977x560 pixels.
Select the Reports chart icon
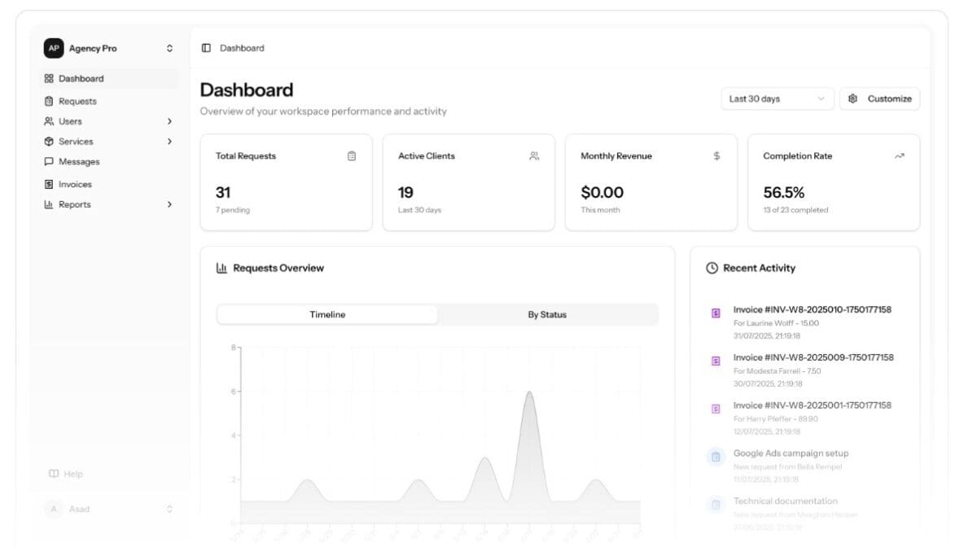click(x=47, y=204)
